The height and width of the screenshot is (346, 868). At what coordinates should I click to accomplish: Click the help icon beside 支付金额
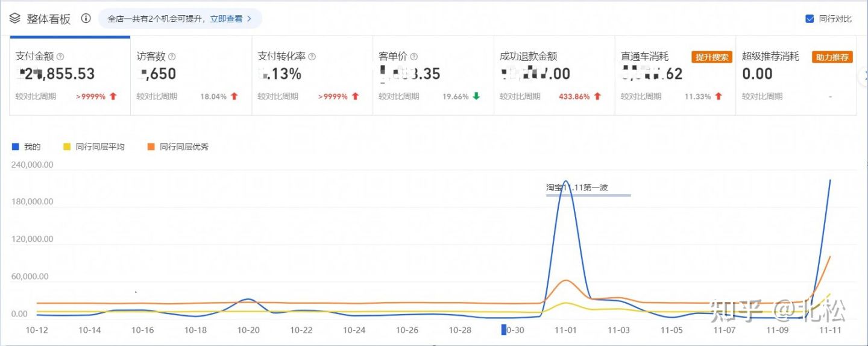point(60,57)
